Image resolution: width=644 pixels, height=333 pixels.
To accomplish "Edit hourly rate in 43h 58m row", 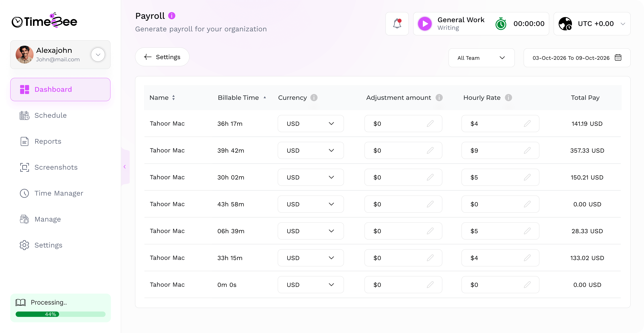I will pyautogui.click(x=527, y=204).
